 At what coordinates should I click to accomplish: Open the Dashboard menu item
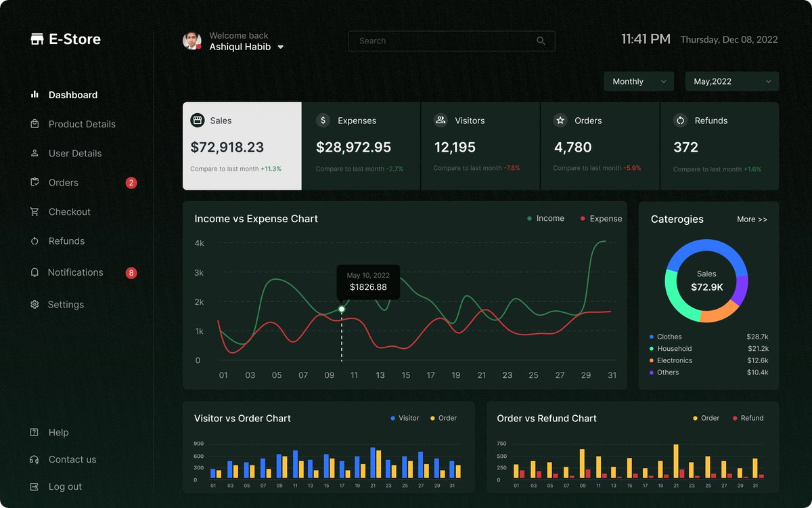73,95
